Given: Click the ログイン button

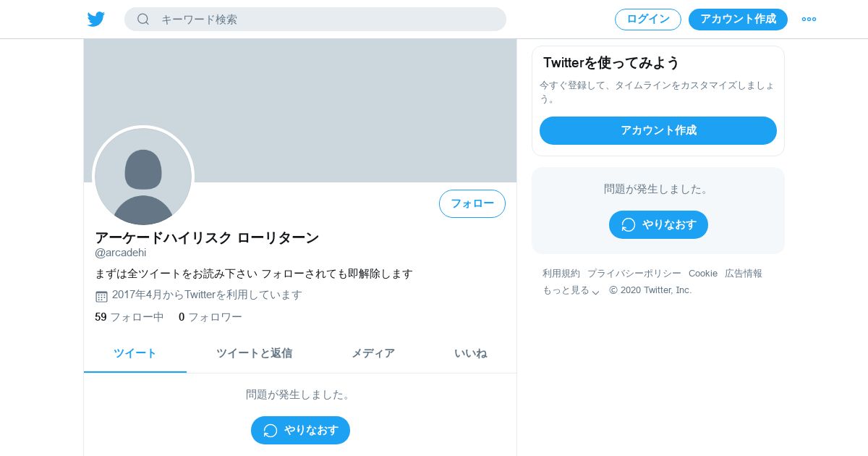Looking at the screenshot, I should [x=648, y=20].
